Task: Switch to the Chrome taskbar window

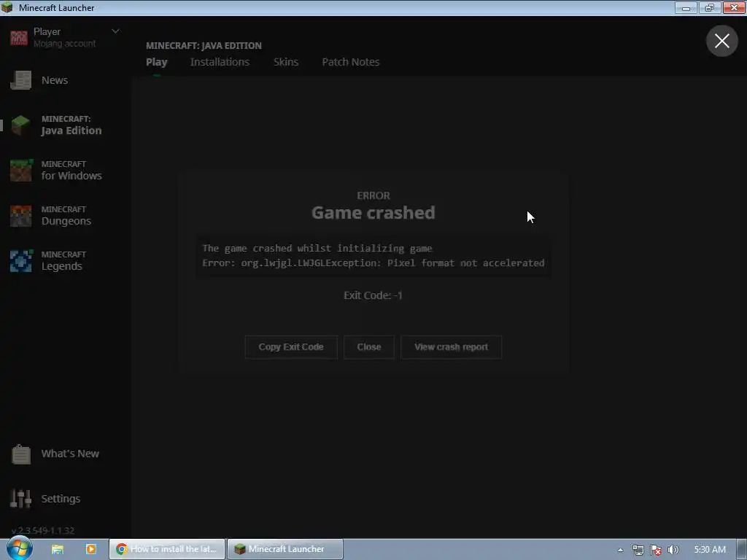Action: click(167, 549)
